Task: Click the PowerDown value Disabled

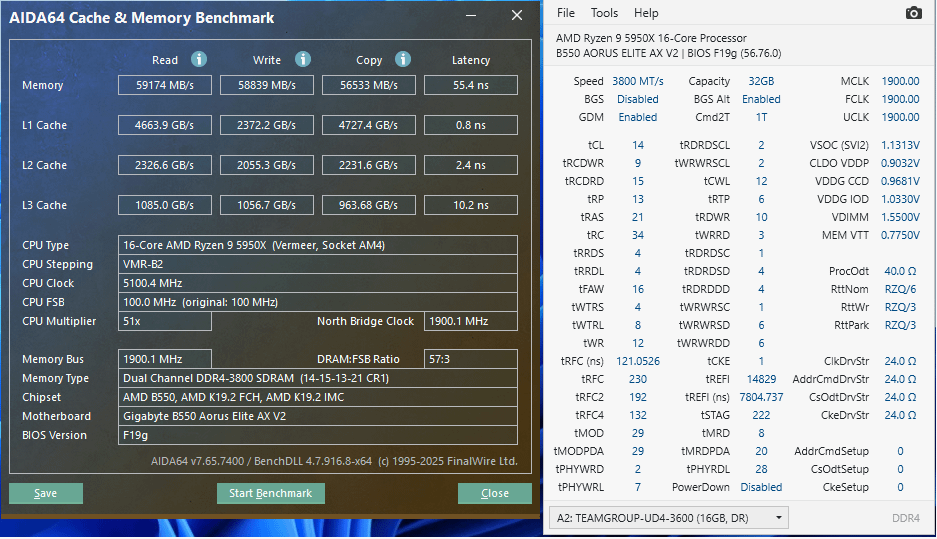Action: (761, 487)
